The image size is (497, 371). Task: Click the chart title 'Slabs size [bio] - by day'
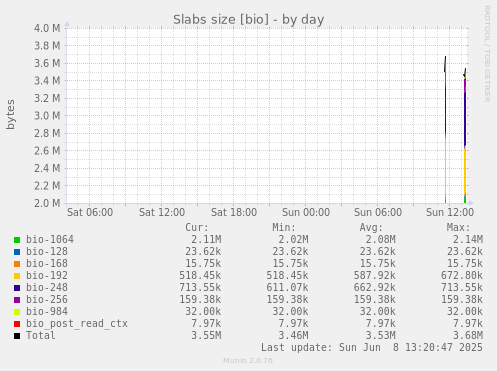(x=248, y=20)
